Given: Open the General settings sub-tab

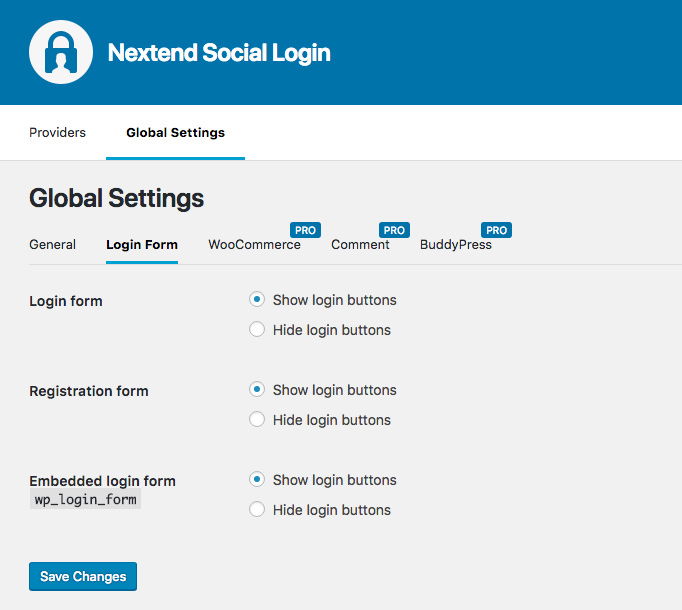Looking at the screenshot, I should pos(52,244).
